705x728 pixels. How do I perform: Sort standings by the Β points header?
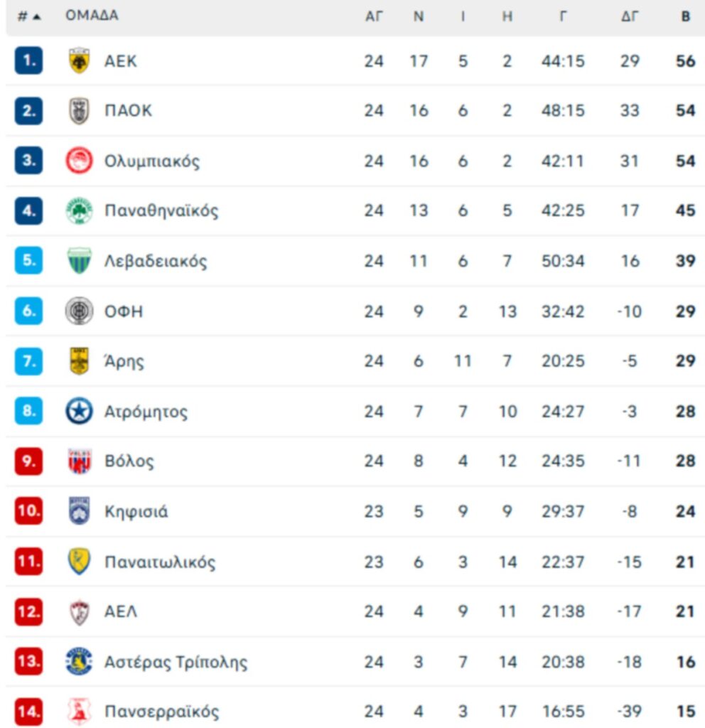click(x=685, y=16)
